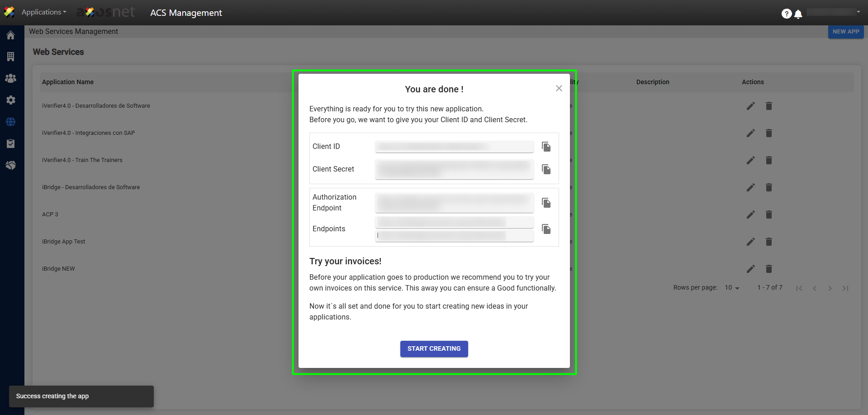This screenshot has width=868, height=415.
Task: Copy the Client ID value
Action: (546, 147)
